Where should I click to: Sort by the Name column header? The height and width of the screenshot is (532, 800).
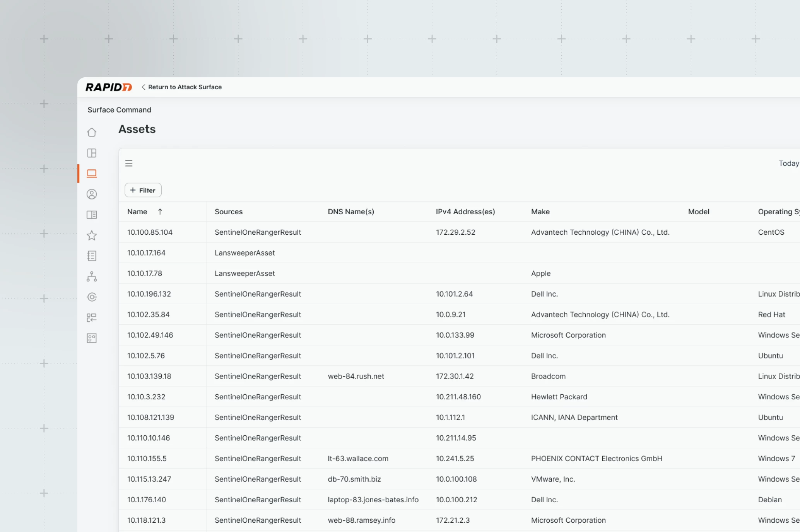click(137, 211)
